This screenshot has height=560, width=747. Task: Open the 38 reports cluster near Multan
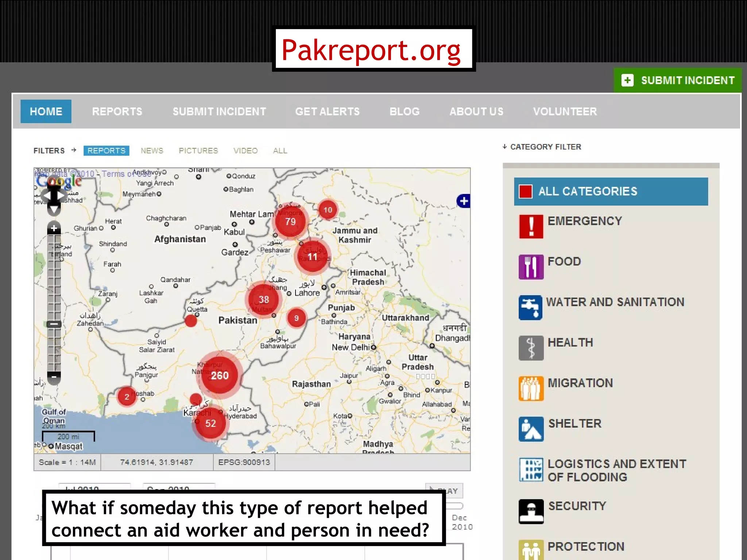263,299
